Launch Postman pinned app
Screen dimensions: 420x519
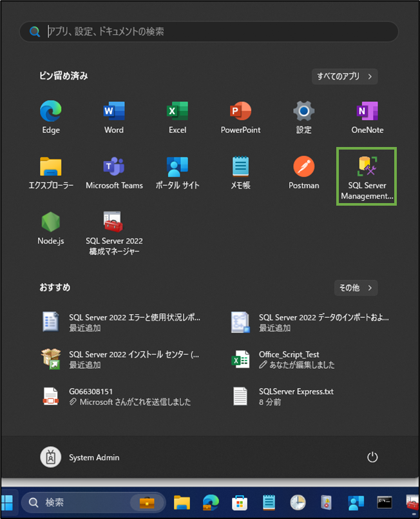[x=303, y=173]
